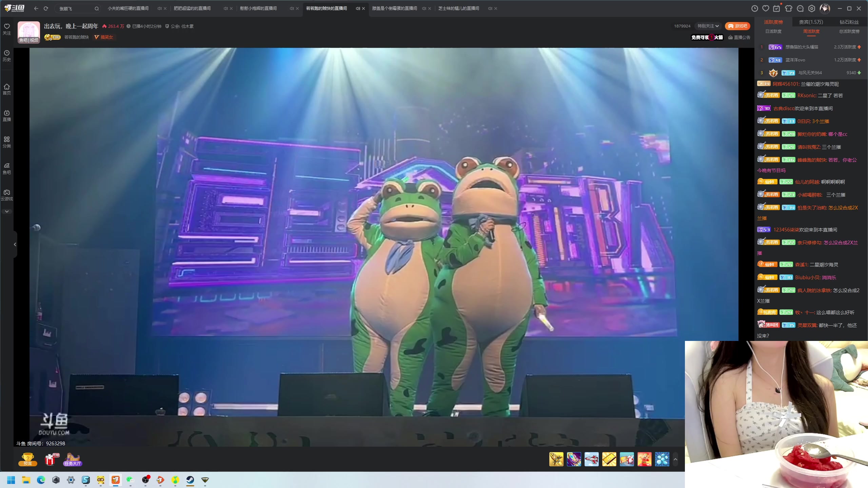Click rank 1 user 想撸猫的大头橘猫
Image resolution: width=868 pixels, height=488 pixels.
click(802, 47)
